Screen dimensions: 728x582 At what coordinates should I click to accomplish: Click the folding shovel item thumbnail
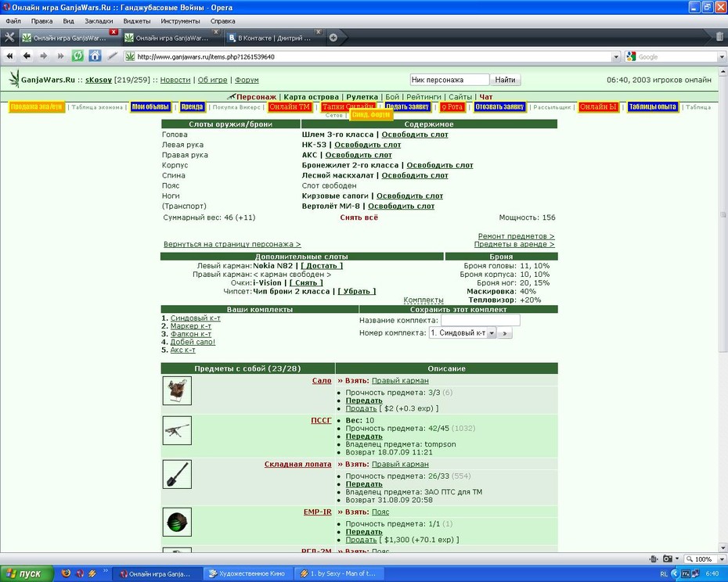177,474
